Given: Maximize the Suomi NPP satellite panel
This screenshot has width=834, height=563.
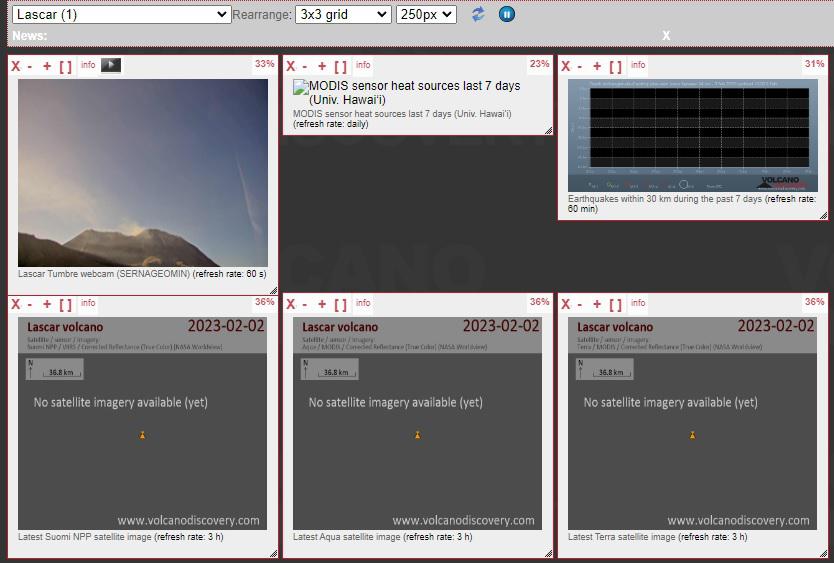Looking at the screenshot, I should tap(65, 305).
